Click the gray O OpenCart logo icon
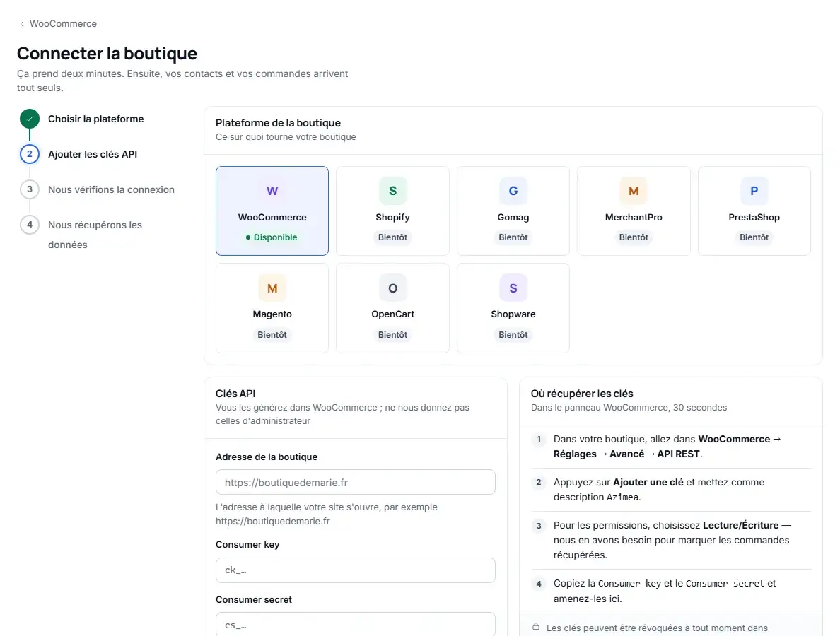Image resolution: width=840 pixels, height=636 pixels. click(x=392, y=288)
